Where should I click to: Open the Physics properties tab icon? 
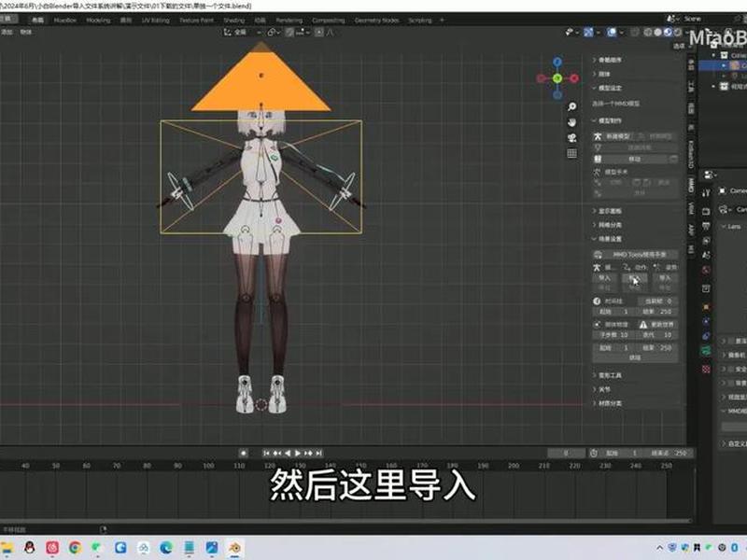click(706, 321)
